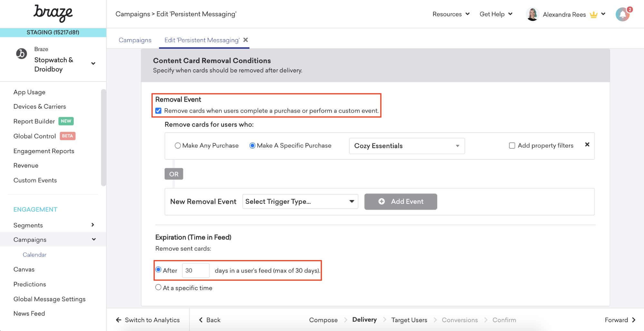Image resolution: width=644 pixels, height=331 pixels.
Task: Click the crown icon beside Alexandra Rees
Action: tap(593, 15)
